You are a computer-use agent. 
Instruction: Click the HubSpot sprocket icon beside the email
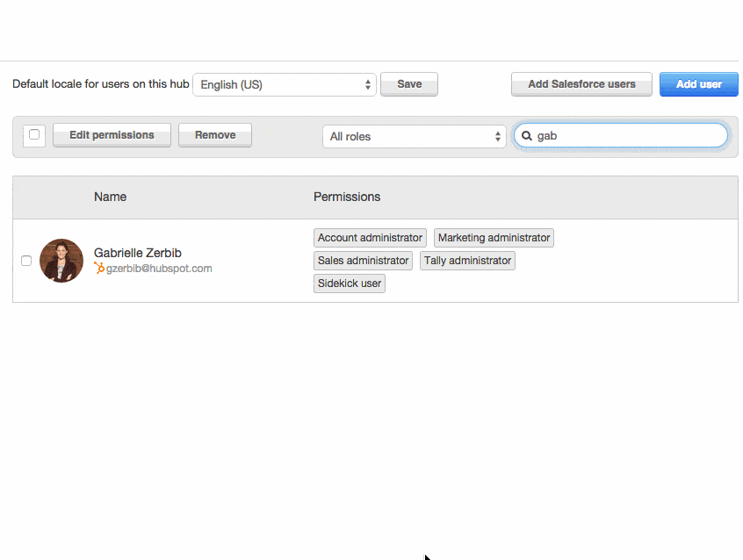coord(99,269)
